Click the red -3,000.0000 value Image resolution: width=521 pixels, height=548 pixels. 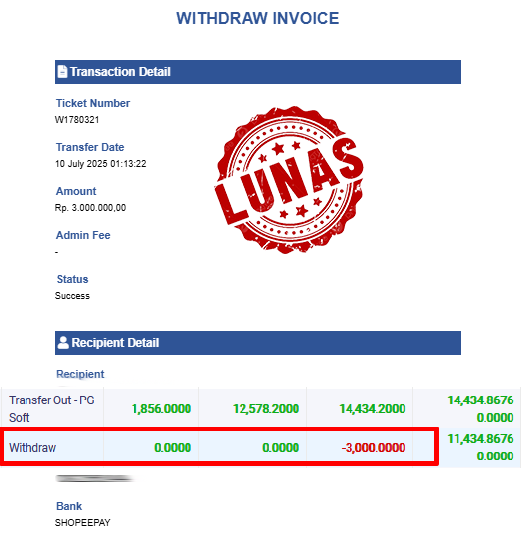374,448
